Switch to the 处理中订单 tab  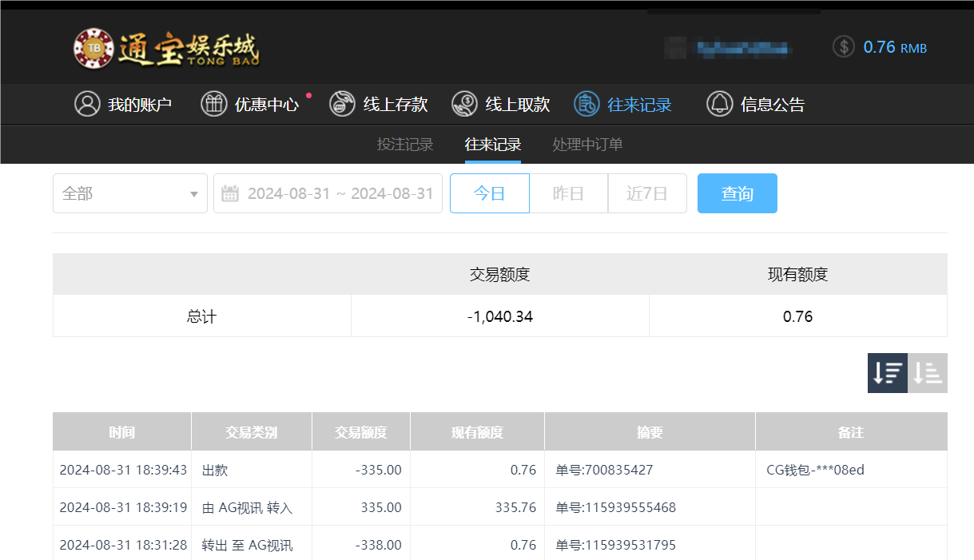[586, 145]
